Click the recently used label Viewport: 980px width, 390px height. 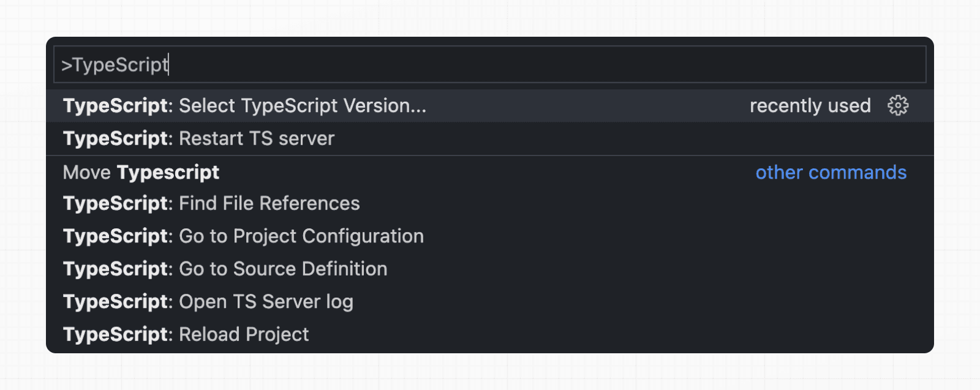click(810, 105)
